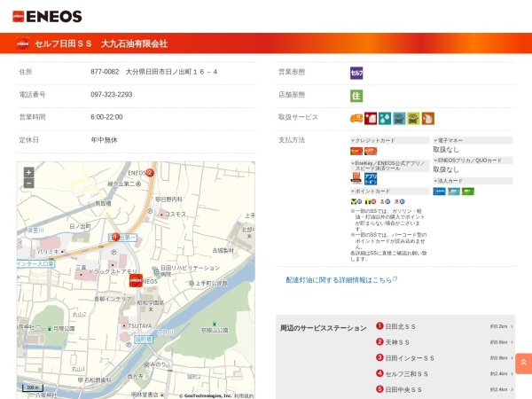Click the green 住 store type icon
532x399 pixels.
(x=356, y=96)
